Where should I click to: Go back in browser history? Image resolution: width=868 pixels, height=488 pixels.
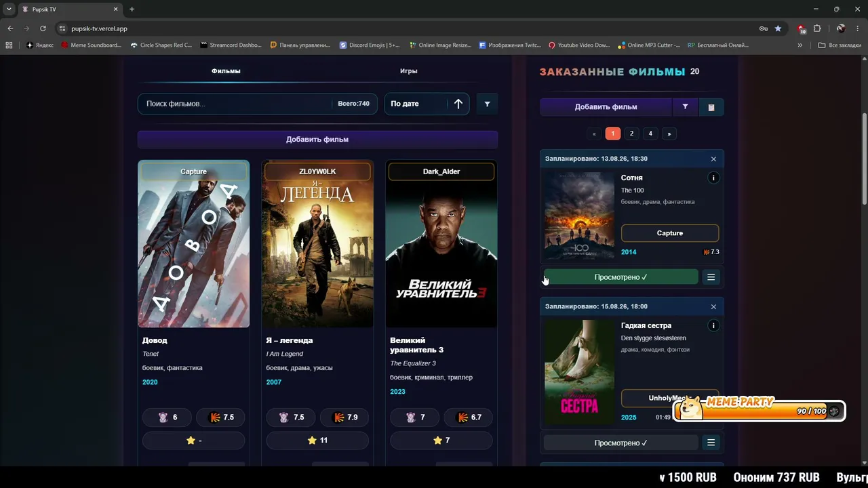tap(10, 28)
